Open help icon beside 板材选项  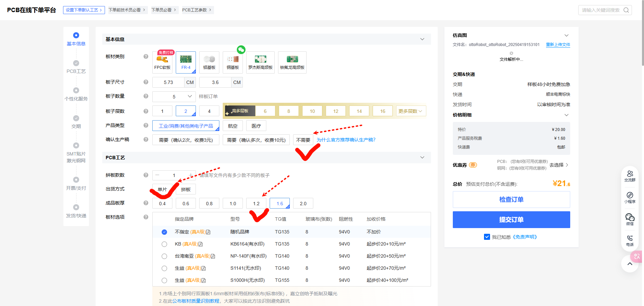146,217
